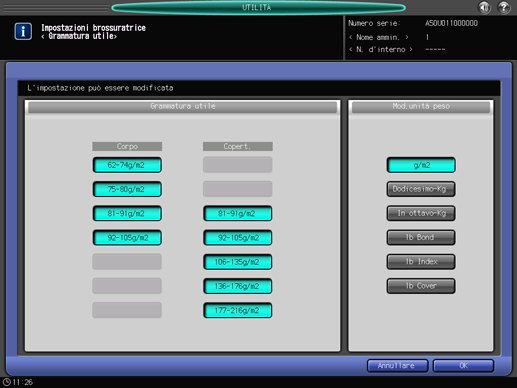Click the 11:26 time display
This screenshot has width=517, height=388.
coord(23,382)
